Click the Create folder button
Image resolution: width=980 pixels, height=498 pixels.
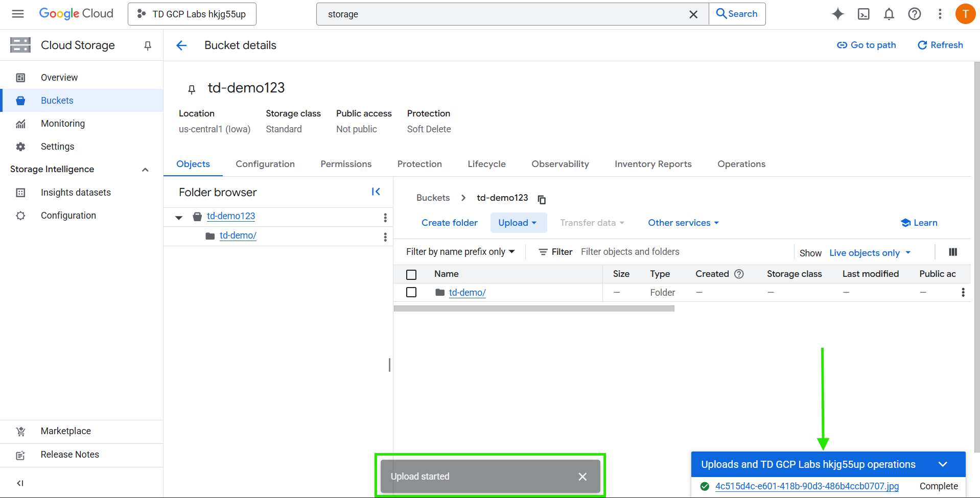(x=450, y=223)
